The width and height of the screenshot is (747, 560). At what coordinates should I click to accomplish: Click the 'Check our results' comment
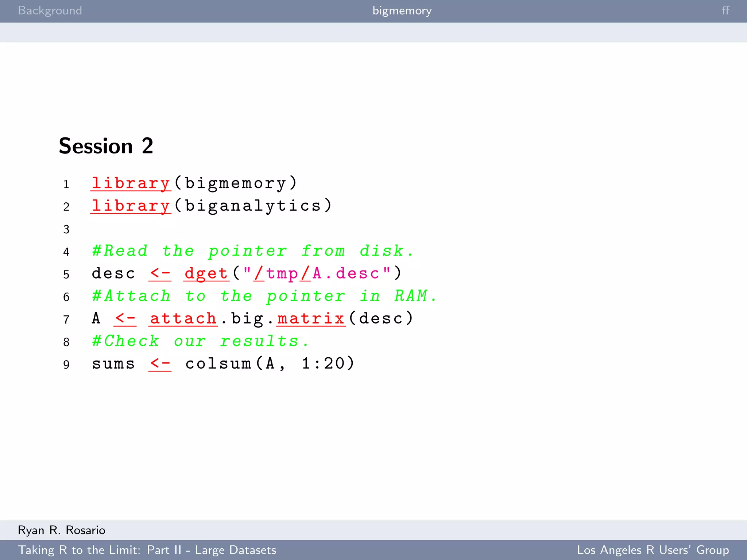click(x=200, y=341)
